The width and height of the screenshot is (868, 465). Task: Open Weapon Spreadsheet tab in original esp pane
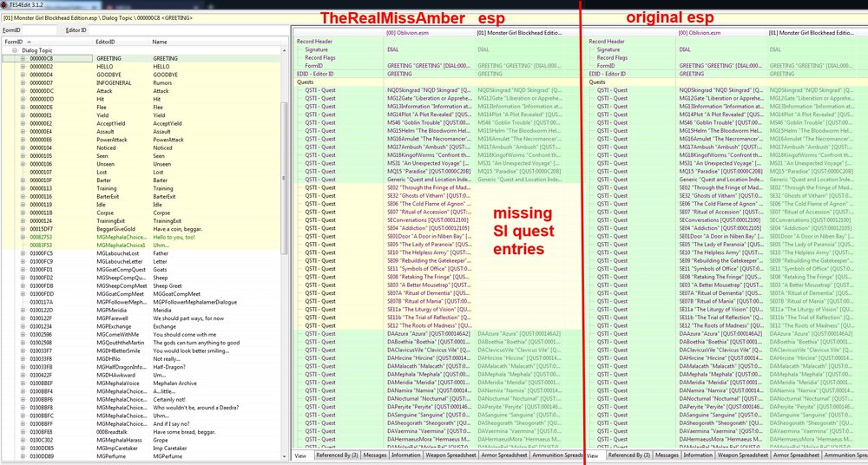744,455
